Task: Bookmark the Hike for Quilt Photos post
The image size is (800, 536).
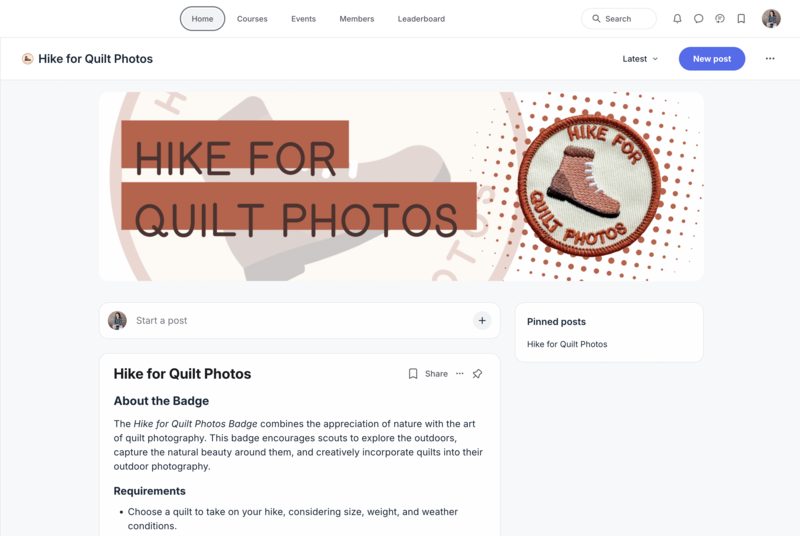Action: 413,374
